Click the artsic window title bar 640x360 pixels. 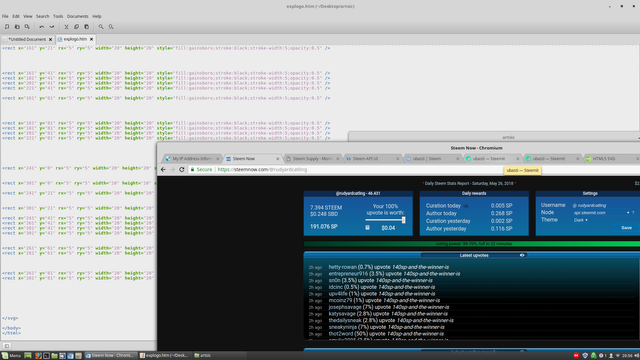[x=494, y=137]
